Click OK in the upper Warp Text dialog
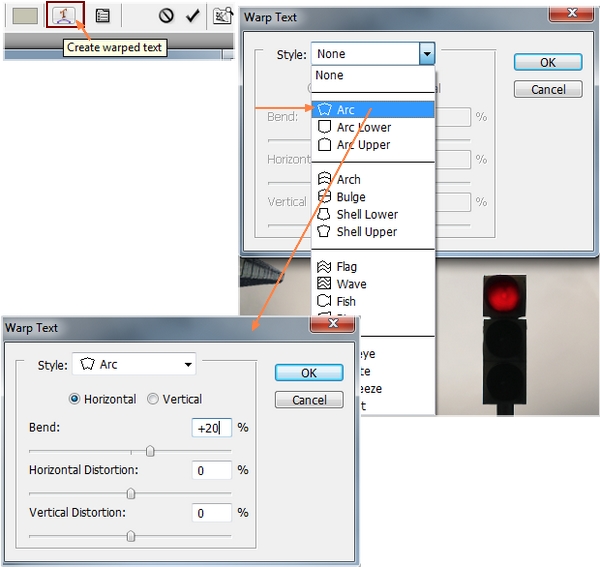The image size is (600, 567). tap(548, 62)
